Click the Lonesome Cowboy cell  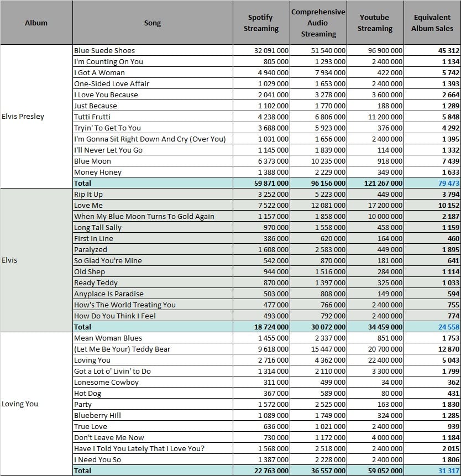(x=153, y=382)
